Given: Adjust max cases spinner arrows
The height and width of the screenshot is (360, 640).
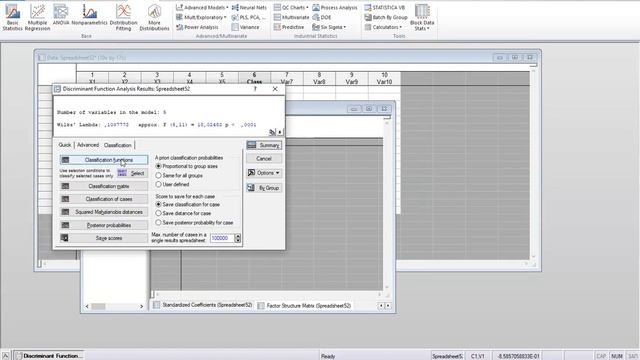Looking at the screenshot, I should click(x=238, y=238).
